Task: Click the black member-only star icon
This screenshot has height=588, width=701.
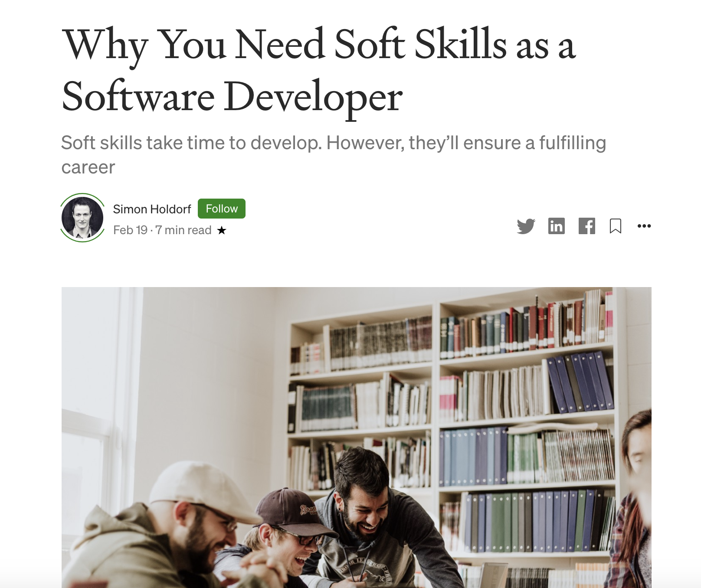Action: [222, 230]
